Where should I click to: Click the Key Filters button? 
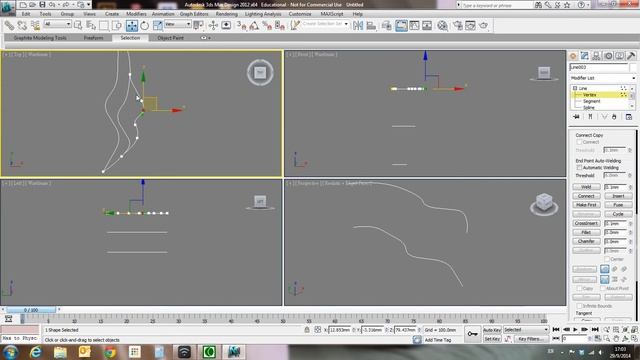click(x=531, y=339)
